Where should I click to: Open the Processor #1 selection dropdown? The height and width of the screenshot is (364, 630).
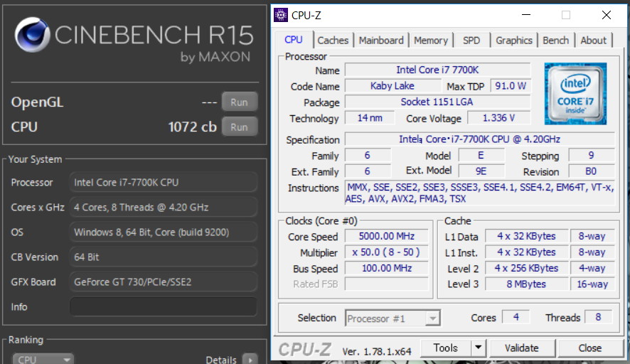(393, 318)
